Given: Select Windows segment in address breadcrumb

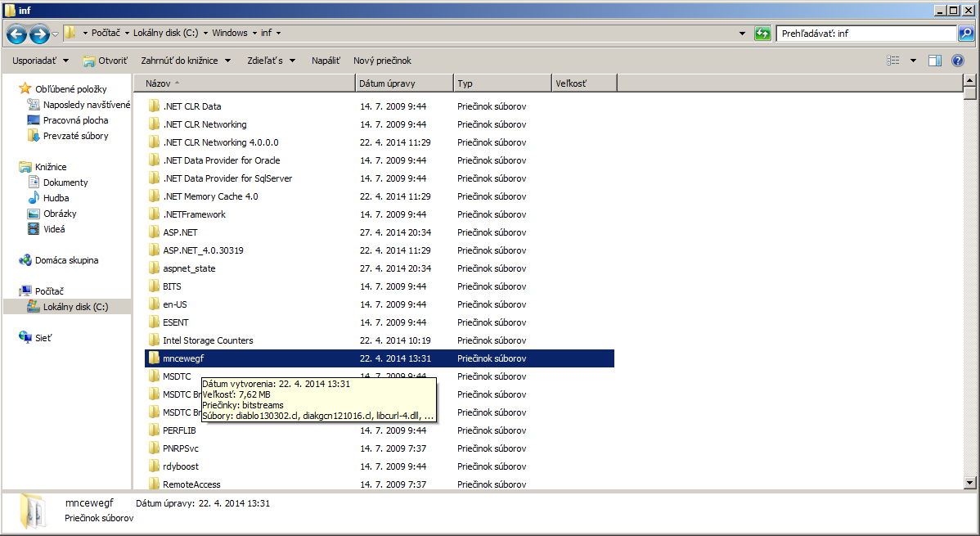Looking at the screenshot, I should [x=229, y=34].
